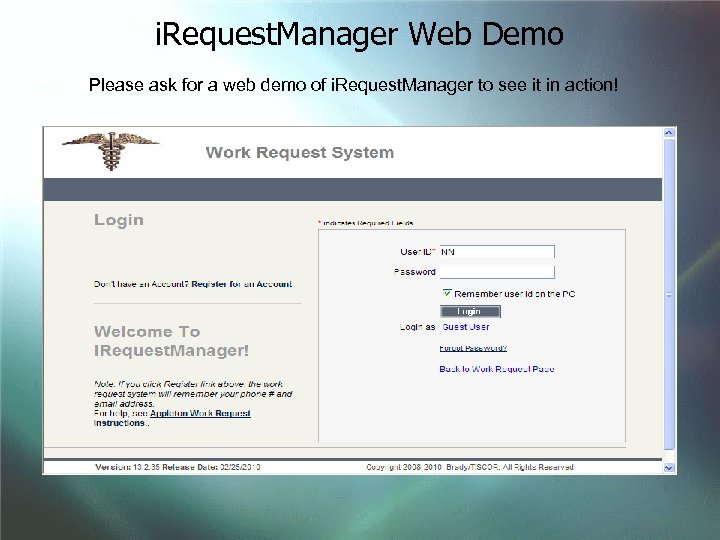Image resolution: width=720 pixels, height=540 pixels.
Task: Click the Password input field
Action: click(x=497, y=272)
